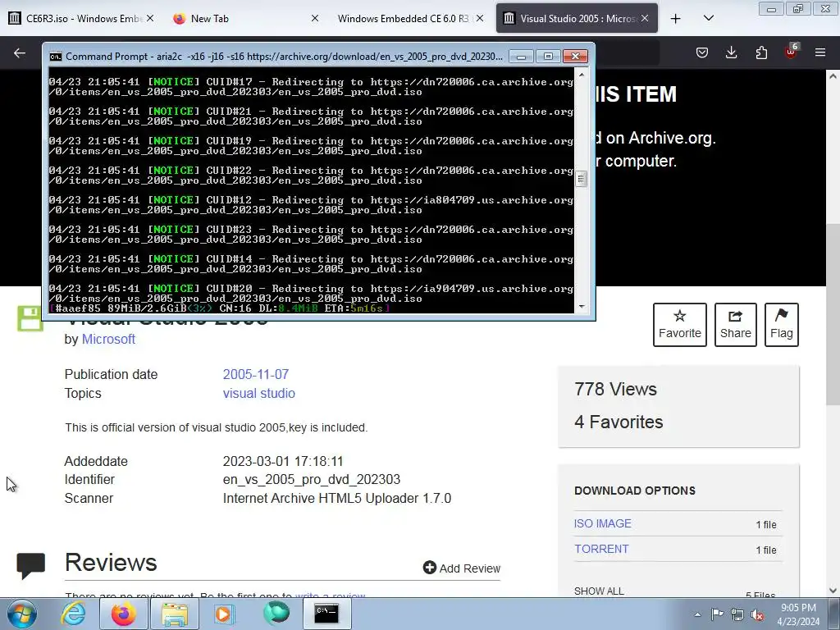The width and height of the screenshot is (840, 630).
Task: Click the Flag button
Action: pos(782,325)
